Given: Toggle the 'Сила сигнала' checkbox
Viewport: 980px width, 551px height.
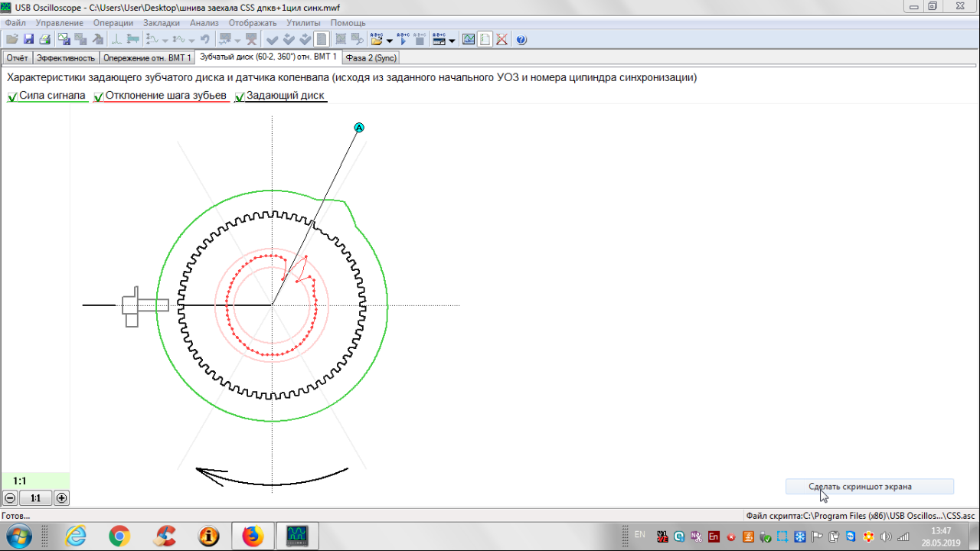Looking at the screenshot, I should tap(12, 96).
